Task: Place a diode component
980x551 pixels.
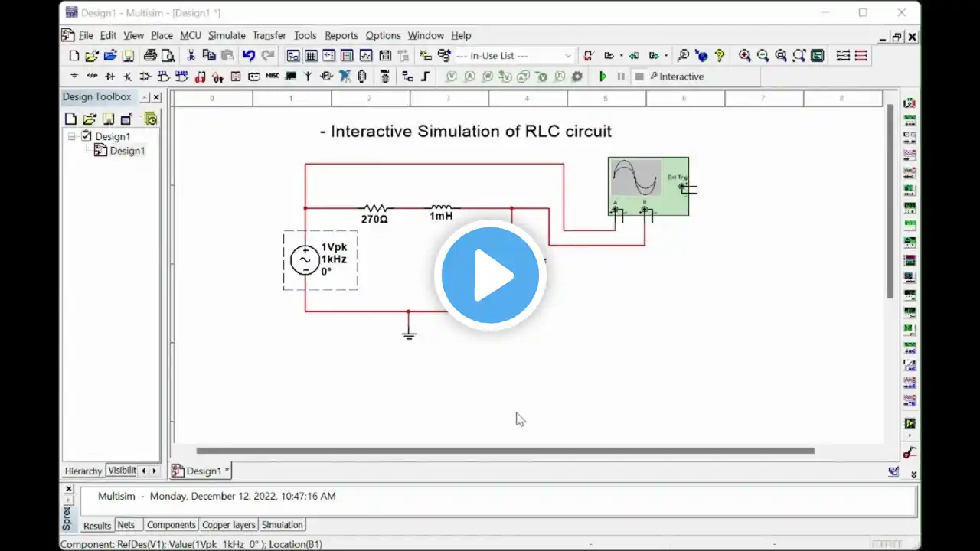Action: 109,77
